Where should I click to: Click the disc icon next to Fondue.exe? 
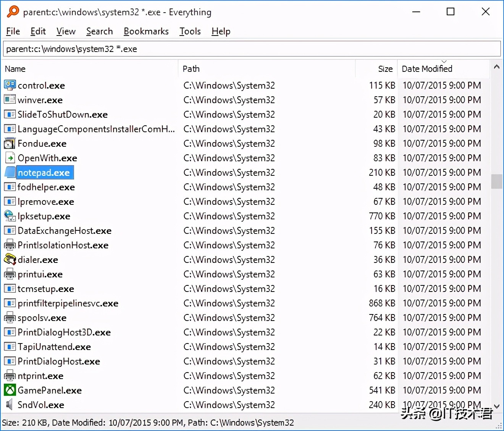point(10,143)
